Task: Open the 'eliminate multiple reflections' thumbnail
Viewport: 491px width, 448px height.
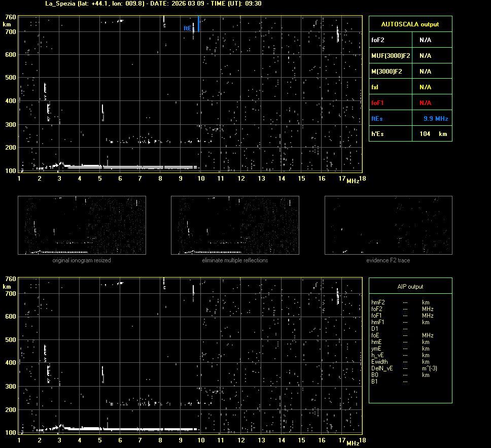Action: (235, 225)
